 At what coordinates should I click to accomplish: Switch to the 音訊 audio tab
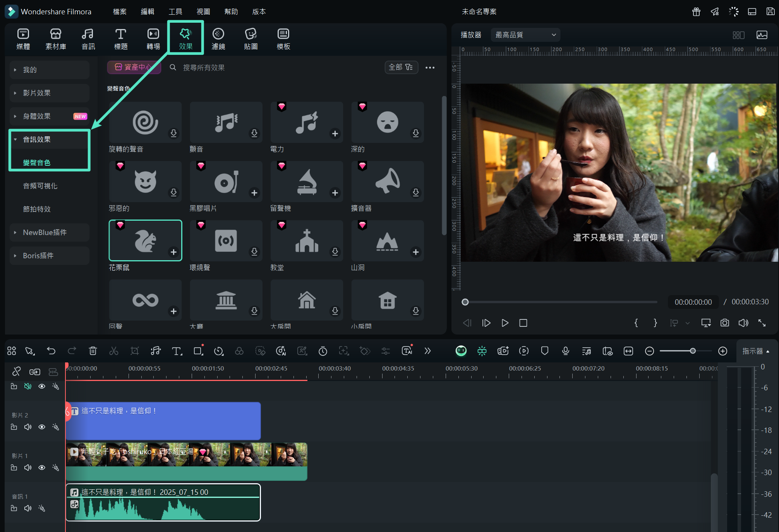(x=88, y=39)
